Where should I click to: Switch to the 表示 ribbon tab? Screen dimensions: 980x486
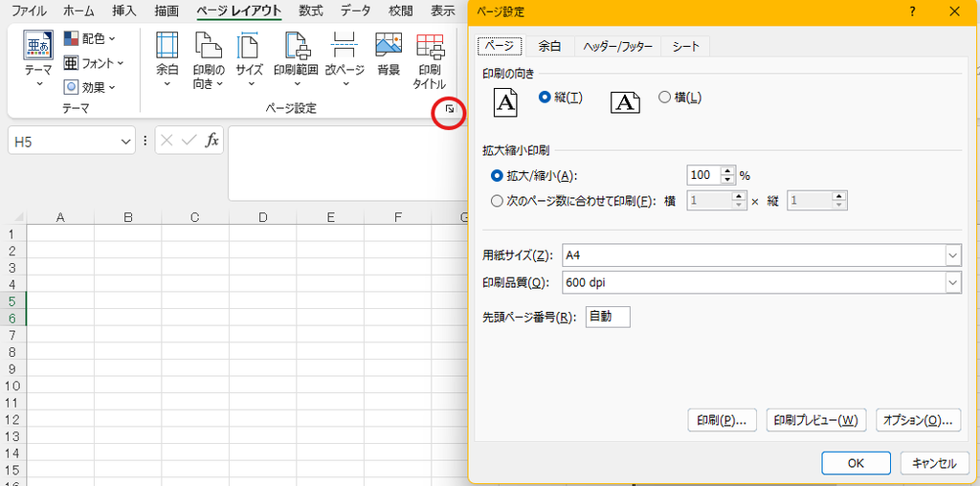pyautogui.click(x=442, y=11)
